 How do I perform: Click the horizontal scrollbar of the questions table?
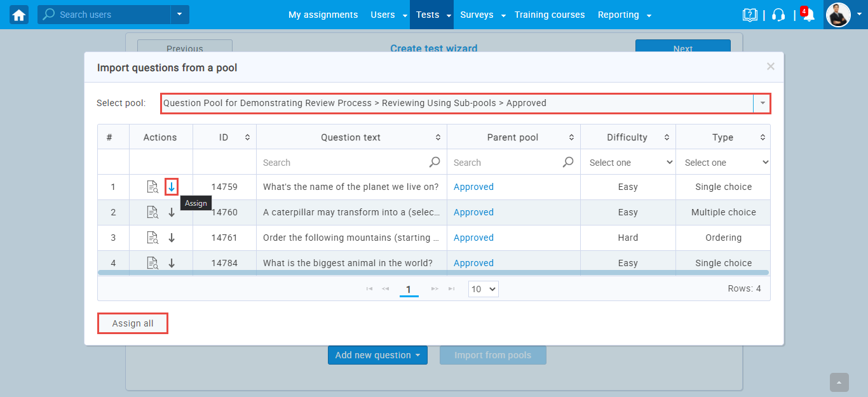(x=433, y=273)
